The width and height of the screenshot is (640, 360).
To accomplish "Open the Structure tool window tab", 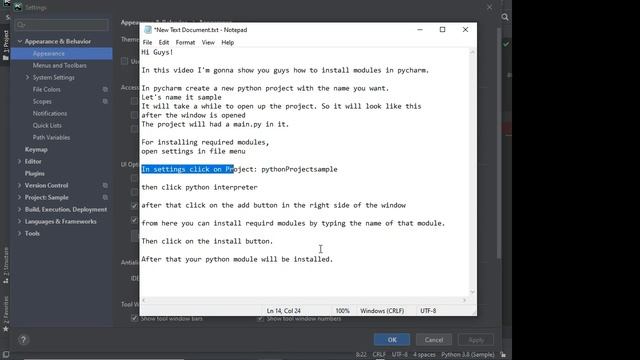I will pos(5,265).
